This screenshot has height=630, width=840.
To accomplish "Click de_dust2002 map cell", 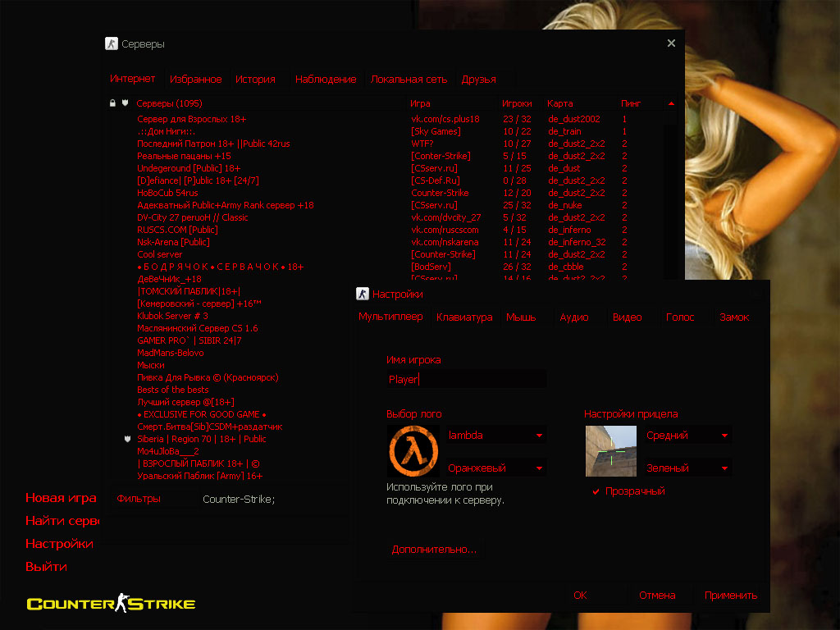I will [x=573, y=119].
